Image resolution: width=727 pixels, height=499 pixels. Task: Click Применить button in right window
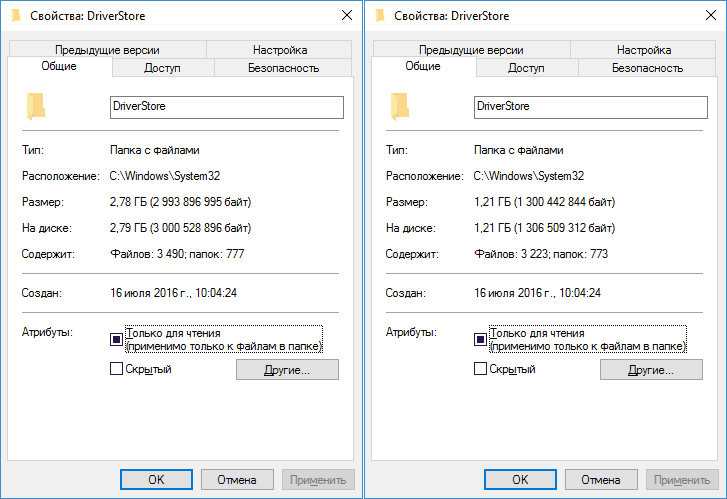click(682, 480)
